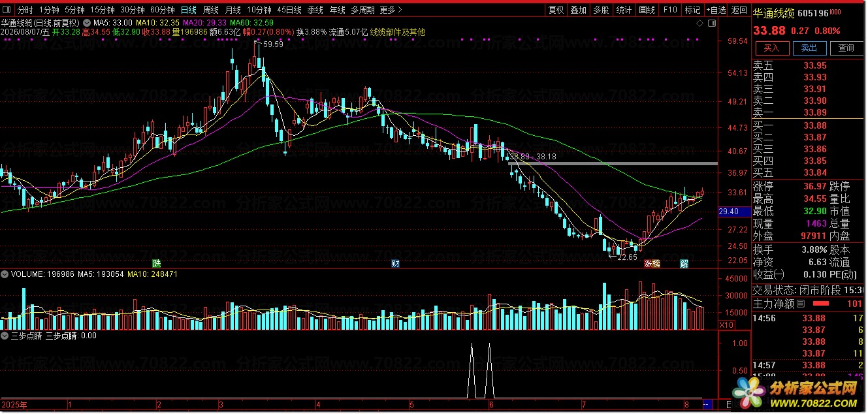Open the 多周期 multi-period view
This screenshot has height=414, width=868.
363,10
